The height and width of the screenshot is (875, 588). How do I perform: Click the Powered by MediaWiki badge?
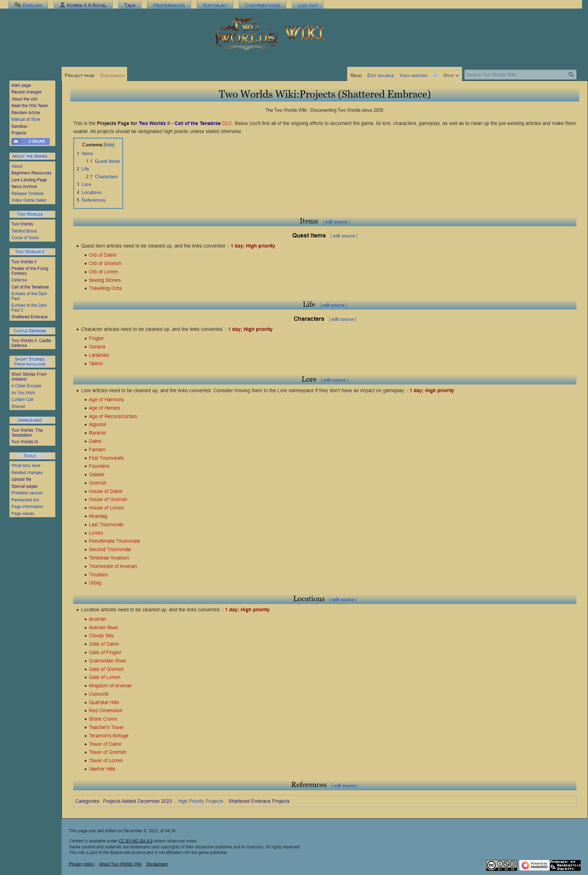[534, 865]
